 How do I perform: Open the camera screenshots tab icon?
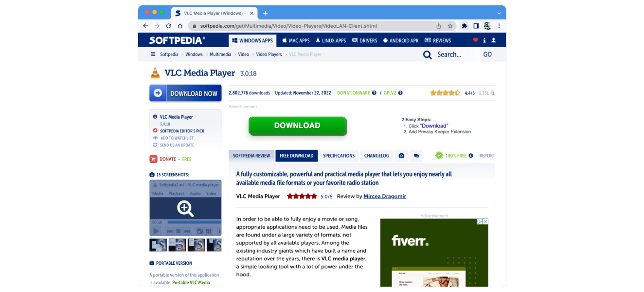click(401, 156)
